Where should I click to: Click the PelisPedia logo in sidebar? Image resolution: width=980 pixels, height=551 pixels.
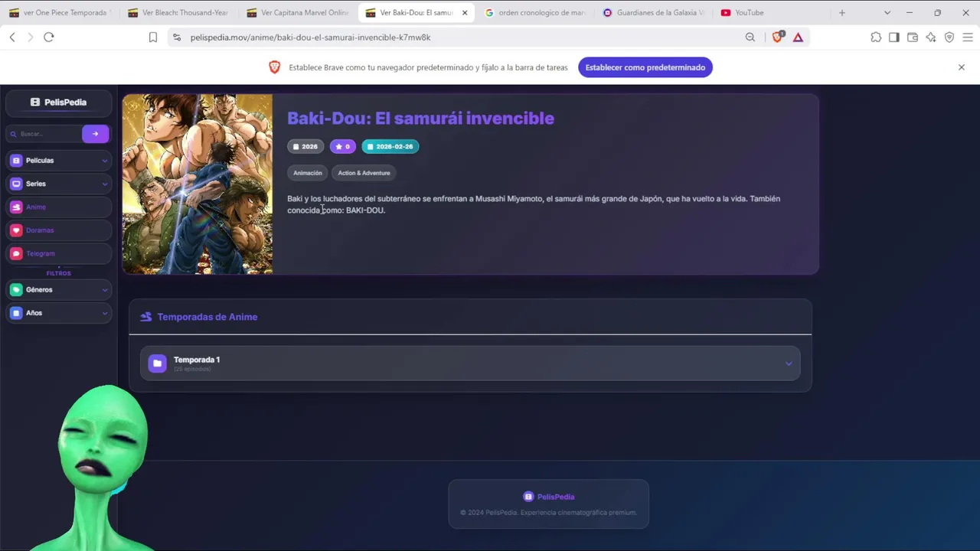point(58,102)
